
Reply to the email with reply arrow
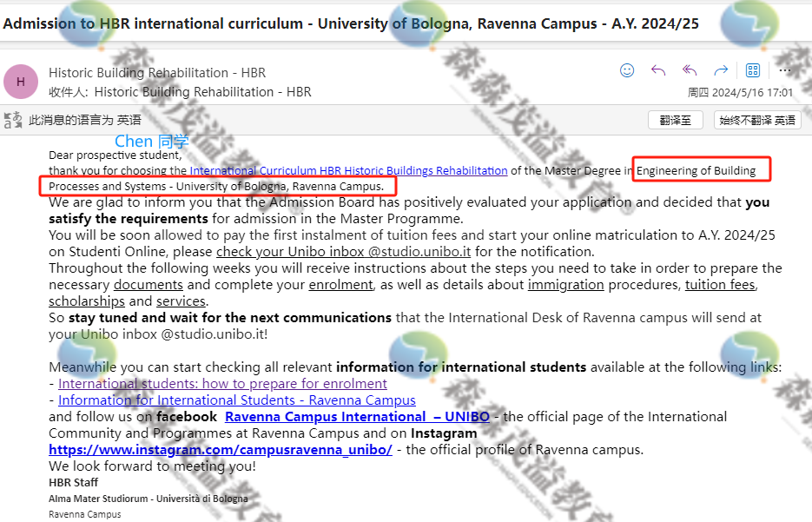tap(658, 70)
